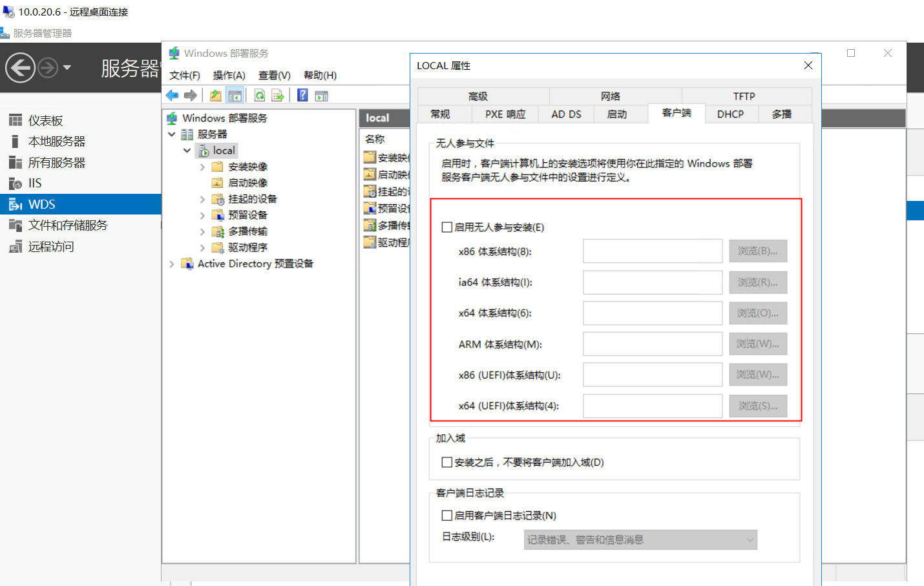Switch to the AD DS tab
924x586 pixels.
tap(566, 114)
